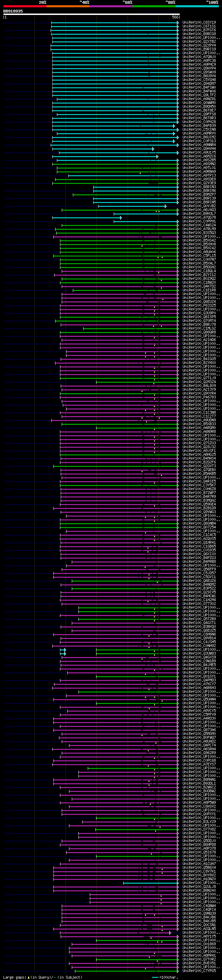Select hit label UniRef100_Q9LTF2
Image resolution: width=222 pixels, height=980 pixels.
click(x=199, y=95)
